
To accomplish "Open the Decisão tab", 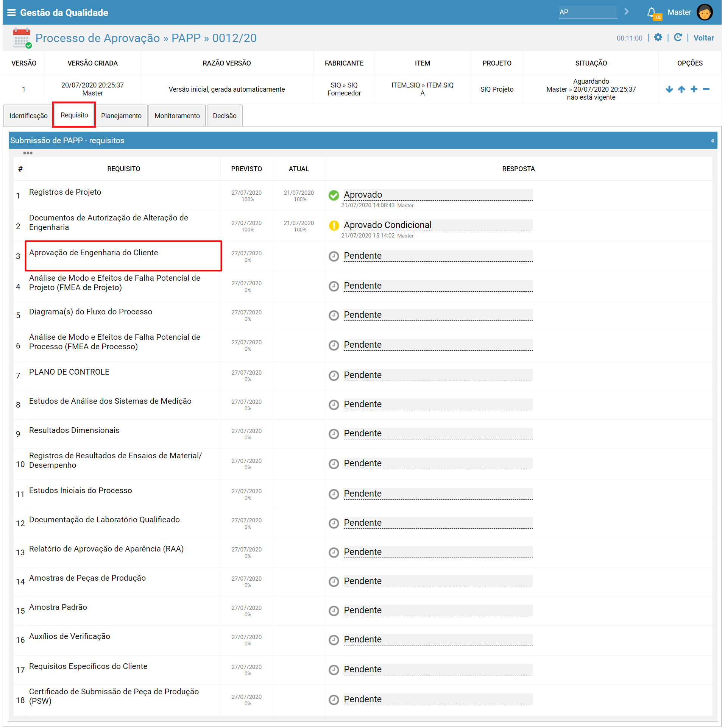I will coord(225,116).
